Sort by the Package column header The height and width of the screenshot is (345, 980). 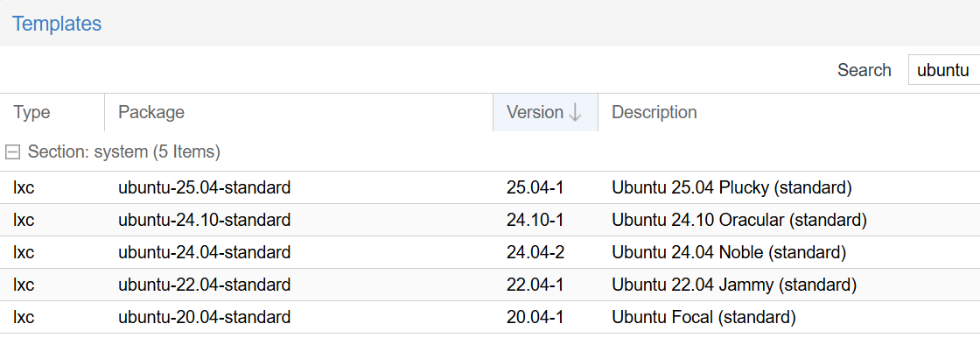[298, 112]
